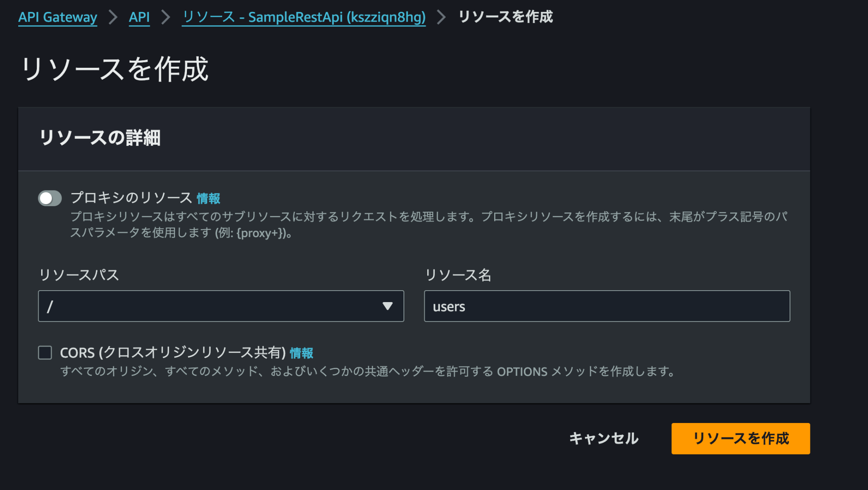Click the dropdown triangle in the path field

(x=387, y=306)
